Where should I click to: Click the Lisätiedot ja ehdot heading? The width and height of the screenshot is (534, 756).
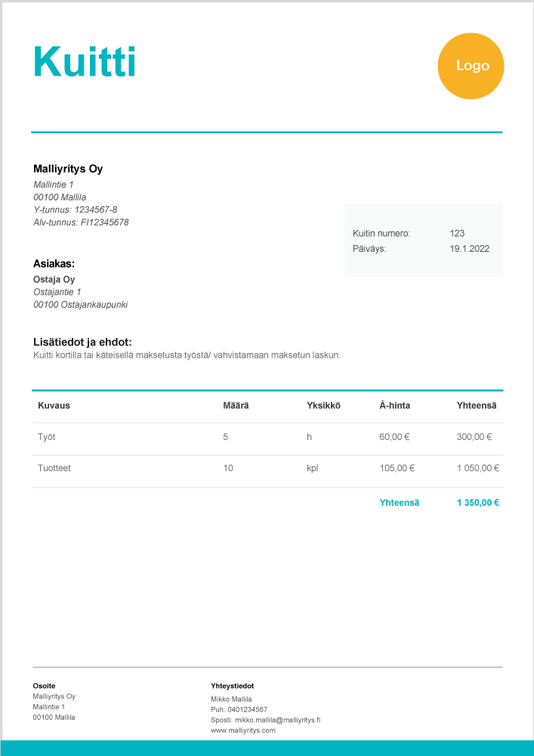pos(88,342)
